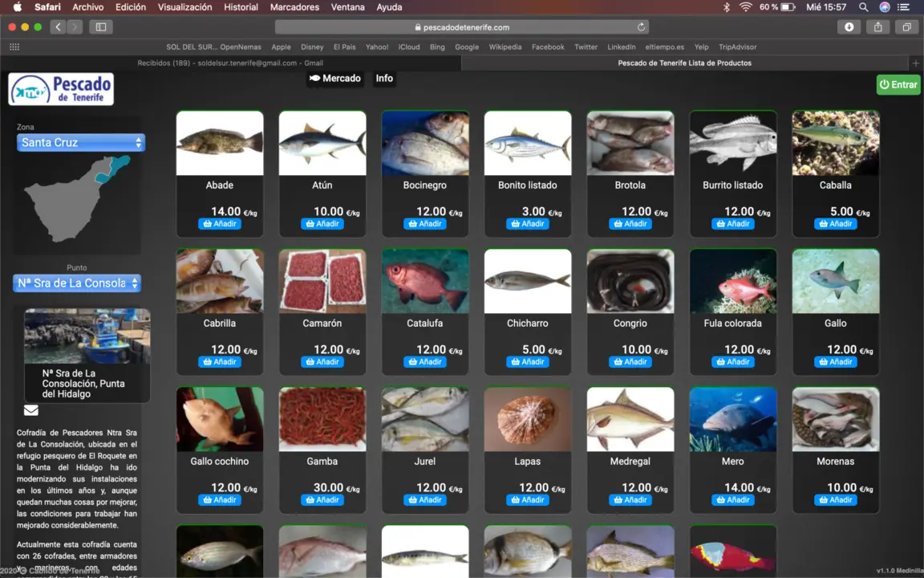Click the Cabrilla product name
Viewport: 924px width, 578px height.
(x=220, y=324)
